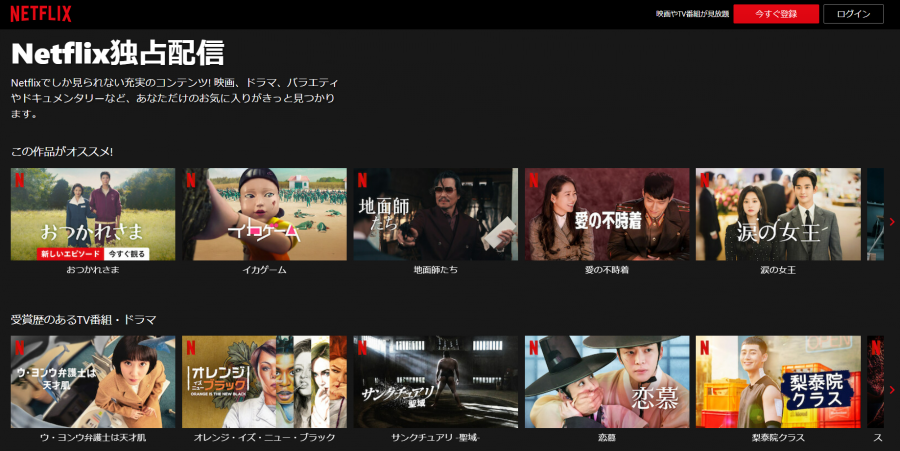Open the 涙の女王 thumbnail
900x451 pixels.
(778, 214)
